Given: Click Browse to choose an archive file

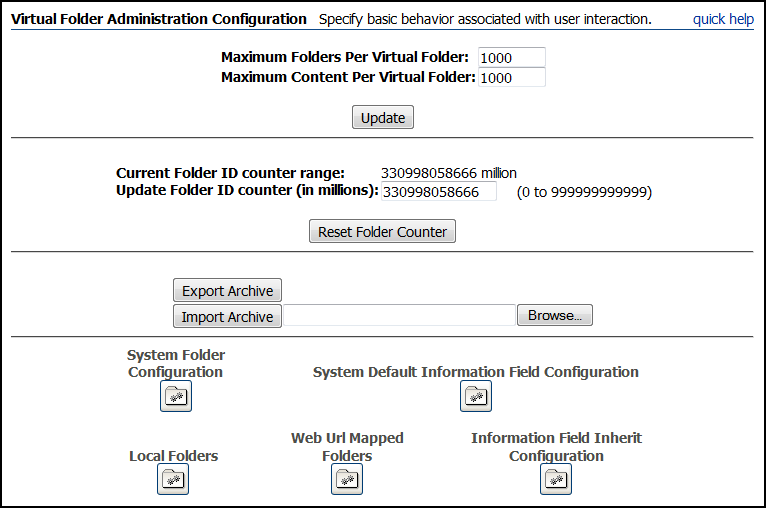Looking at the screenshot, I should 555,315.
